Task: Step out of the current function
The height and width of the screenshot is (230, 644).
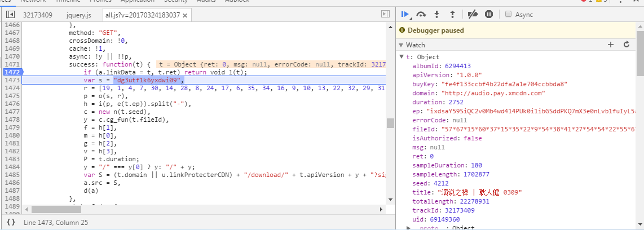Action: (452, 15)
